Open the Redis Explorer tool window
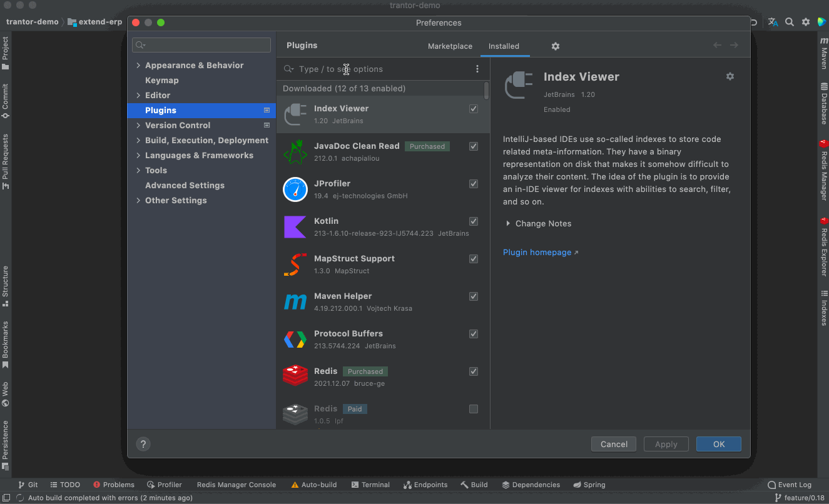The image size is (829, 504). point(823,246)
